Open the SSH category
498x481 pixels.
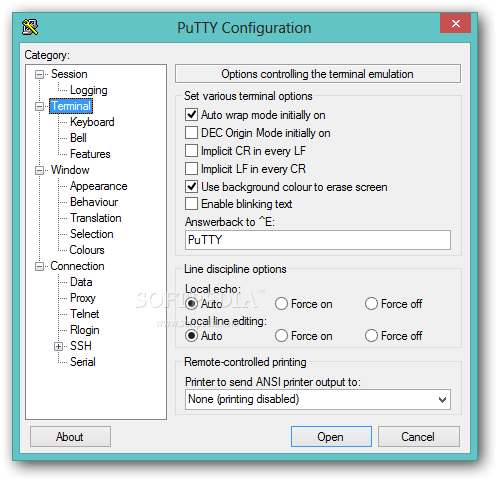coord(81,346)
